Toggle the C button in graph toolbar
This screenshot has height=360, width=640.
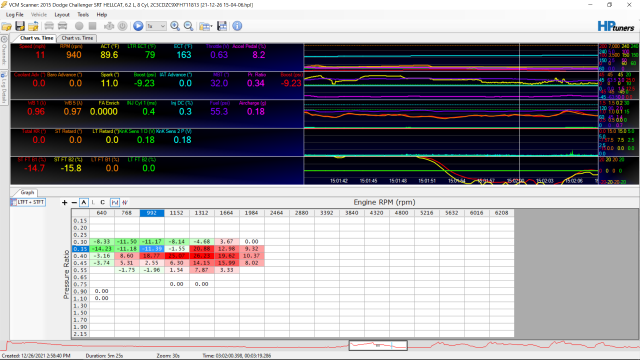(102, 202)
